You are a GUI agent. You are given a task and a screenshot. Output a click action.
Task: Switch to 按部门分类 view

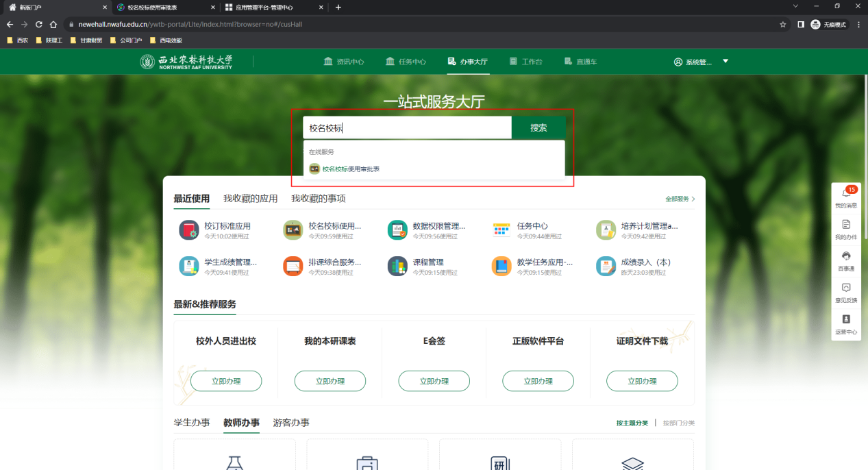678,423
